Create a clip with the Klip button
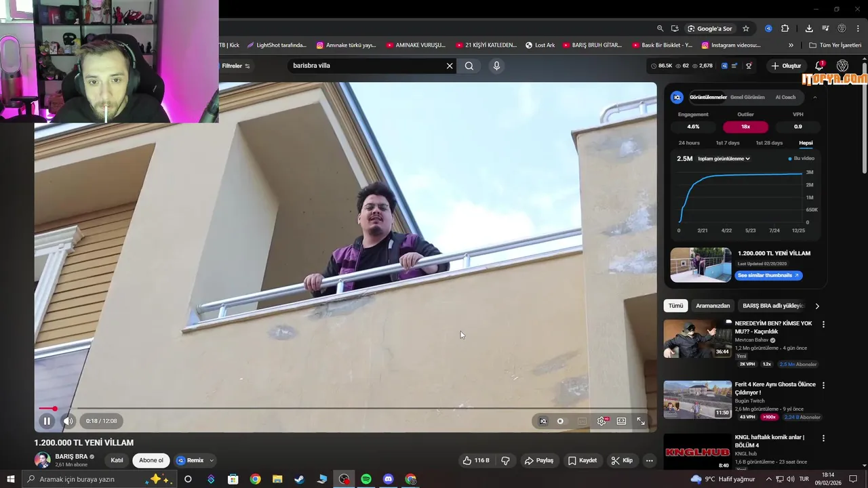 tap(622, 460)
